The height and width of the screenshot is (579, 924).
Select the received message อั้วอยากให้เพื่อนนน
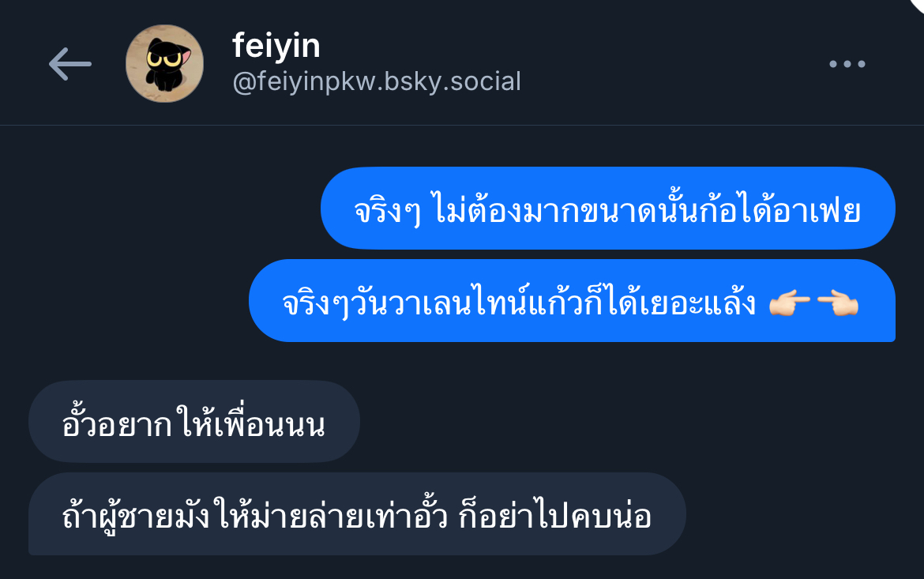(193, 422)
